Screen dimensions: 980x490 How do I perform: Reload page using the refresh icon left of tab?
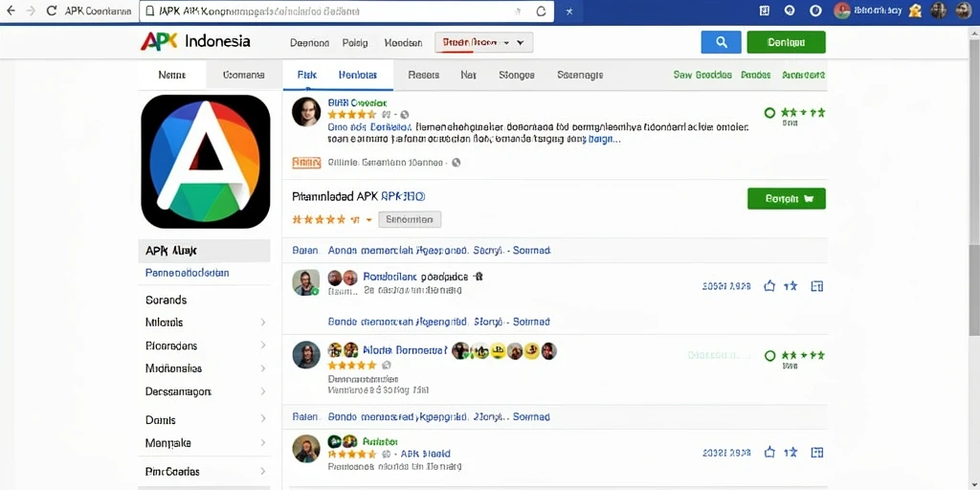pos(52,11)
